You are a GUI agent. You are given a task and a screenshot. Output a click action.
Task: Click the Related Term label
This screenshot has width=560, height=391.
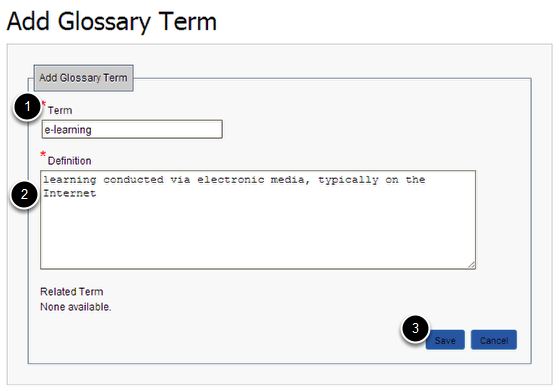[x=71, y=292]
